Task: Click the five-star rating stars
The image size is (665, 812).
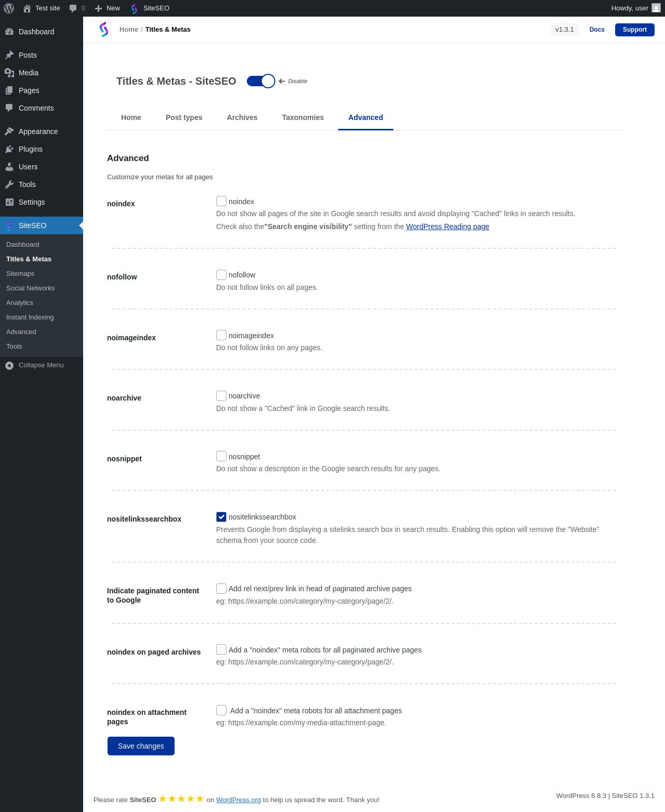Action: pyautogui.click(x=181, y=799)
